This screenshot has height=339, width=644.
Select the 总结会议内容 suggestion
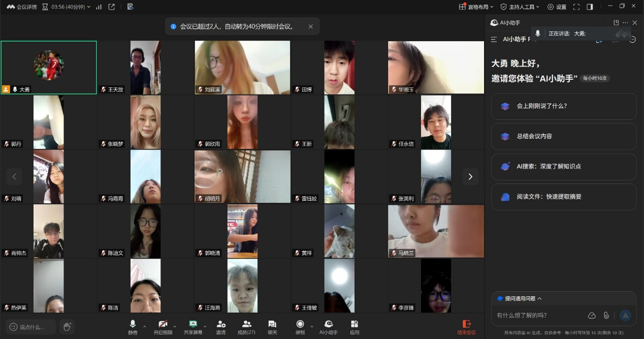(x=563, y=136)
